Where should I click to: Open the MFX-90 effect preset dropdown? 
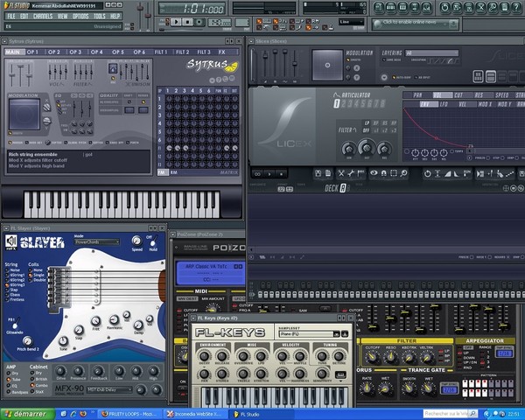(109, 389)
